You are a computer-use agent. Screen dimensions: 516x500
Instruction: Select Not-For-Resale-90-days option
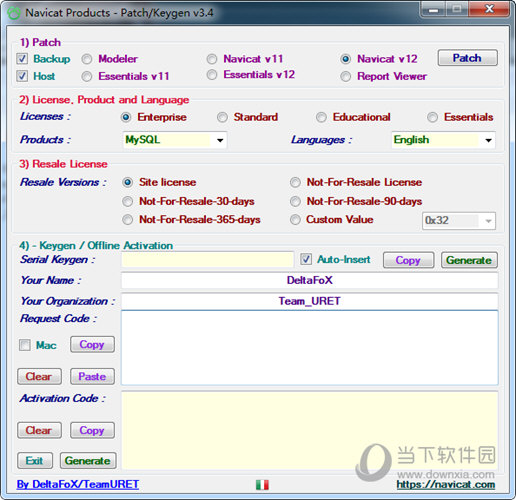pos(295,201)
